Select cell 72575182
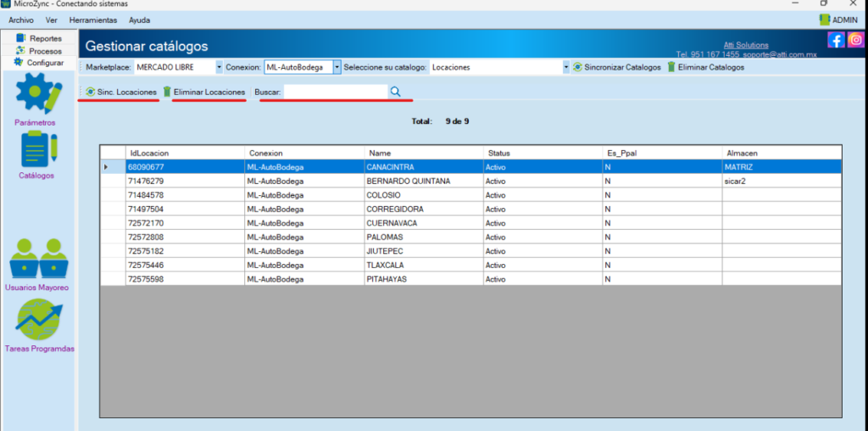 click(x=185, y=251)
